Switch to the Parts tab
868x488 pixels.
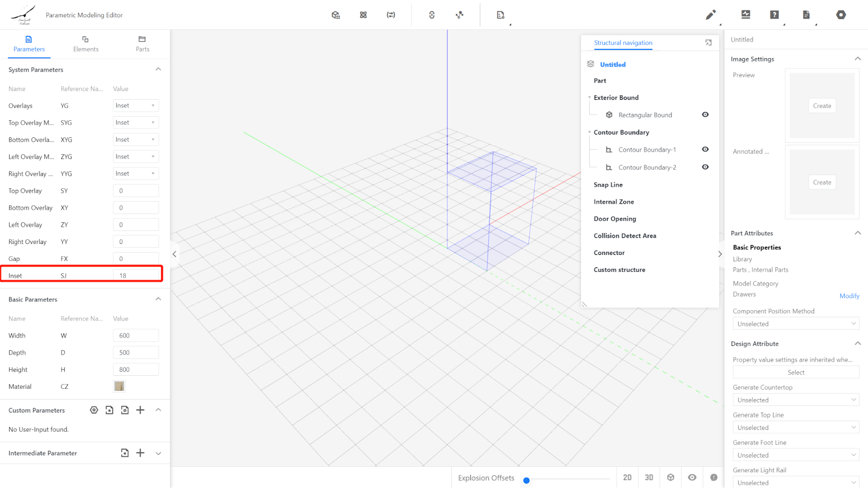click(x=142, y=44)
